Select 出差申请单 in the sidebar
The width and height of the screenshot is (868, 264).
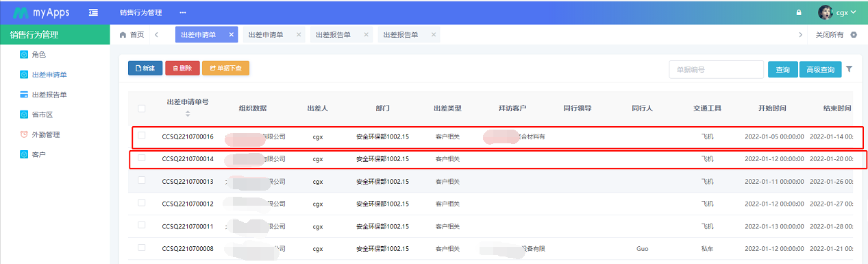[49, 74]
